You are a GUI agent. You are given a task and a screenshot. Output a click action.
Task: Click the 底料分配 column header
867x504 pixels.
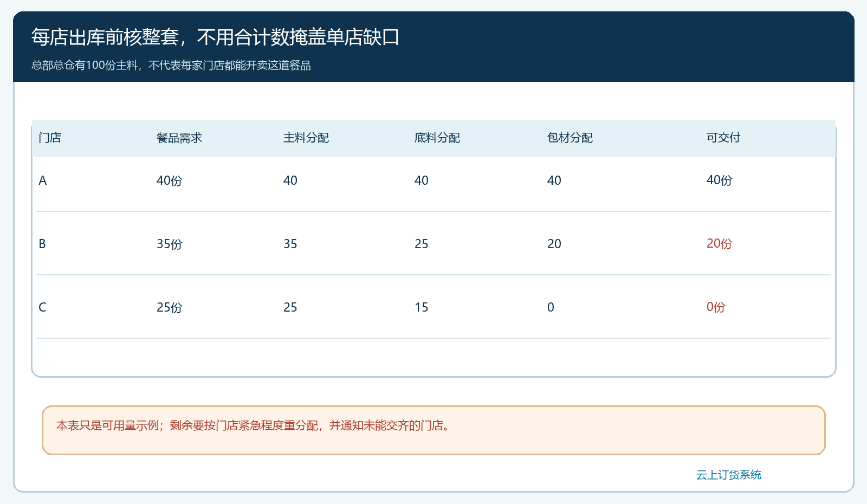click(437, 138)
